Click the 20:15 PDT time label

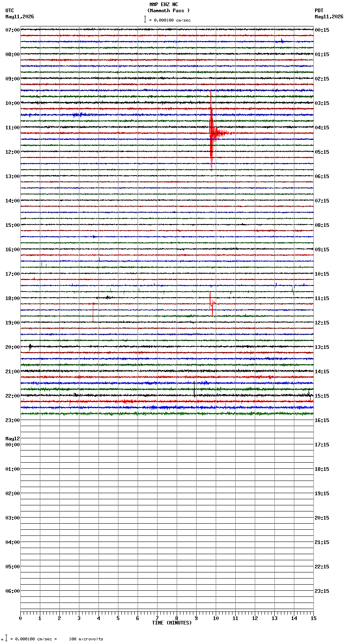(322, 518)
